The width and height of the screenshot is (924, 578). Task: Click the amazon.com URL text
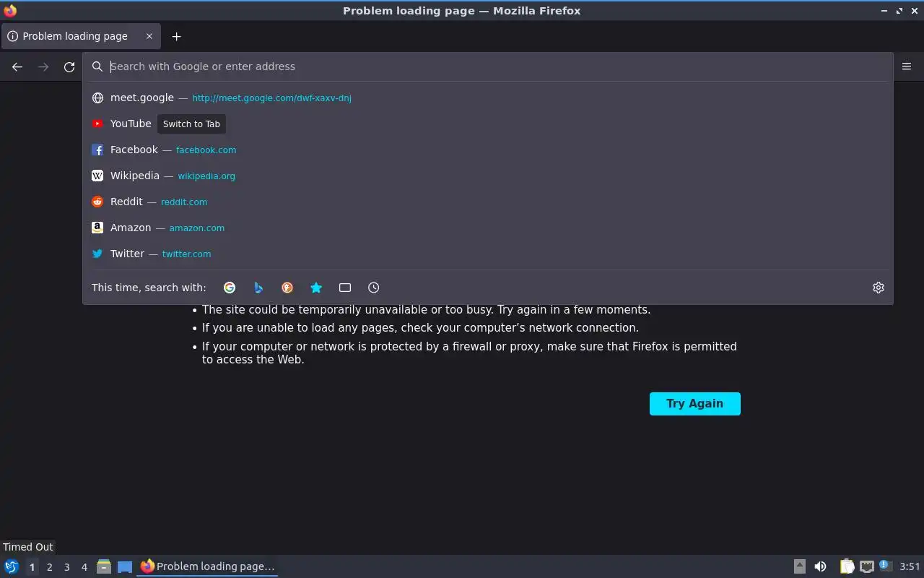pos(197,228)
